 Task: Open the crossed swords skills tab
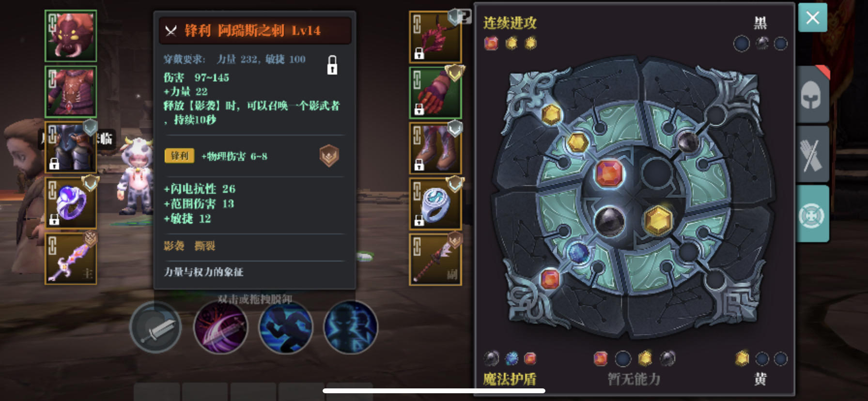[812, 154]
